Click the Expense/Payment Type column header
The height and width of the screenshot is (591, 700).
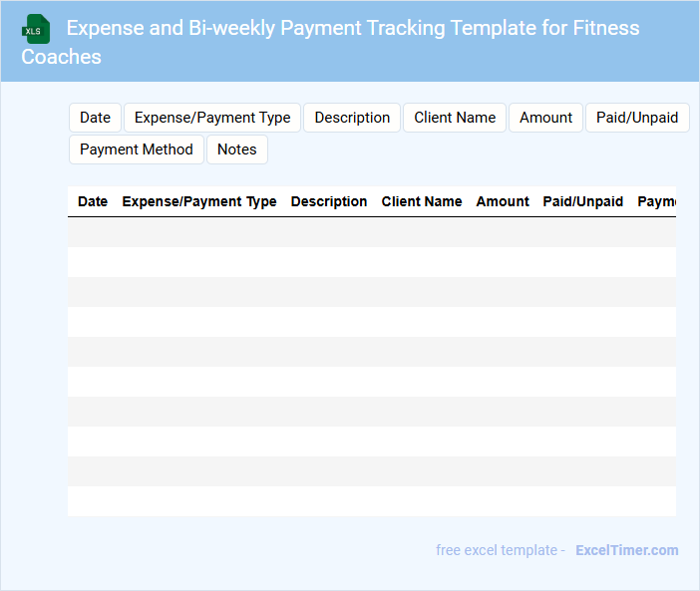(199, 201)
